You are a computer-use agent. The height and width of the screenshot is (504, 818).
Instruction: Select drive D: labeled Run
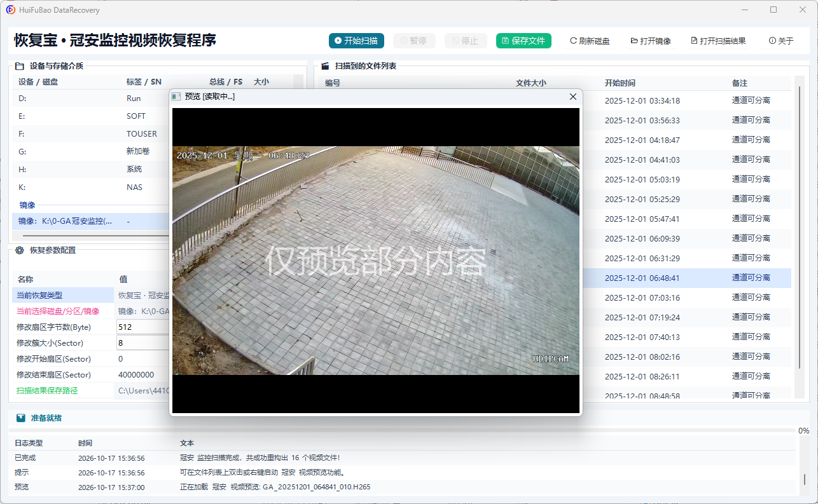click(91, 99)
